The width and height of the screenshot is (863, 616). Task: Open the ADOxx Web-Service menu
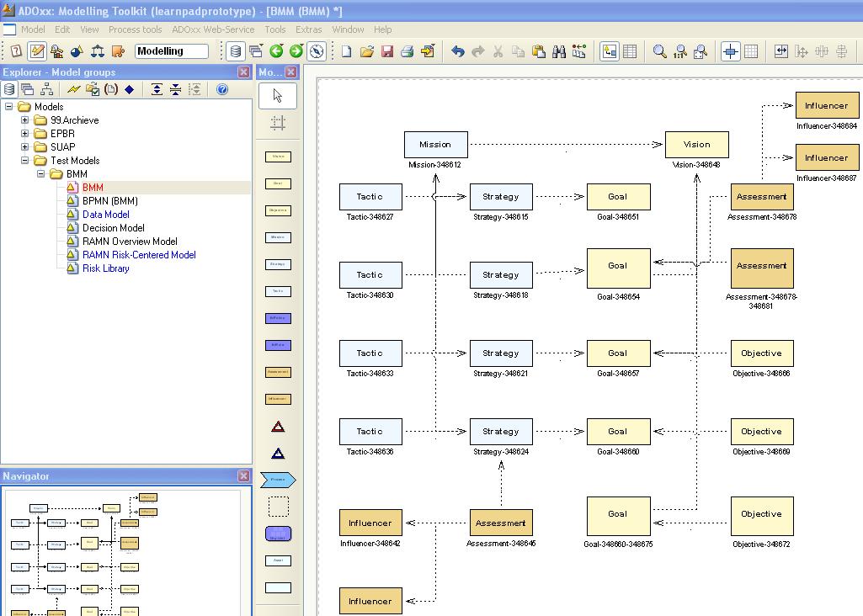click(x=213, y=29)
